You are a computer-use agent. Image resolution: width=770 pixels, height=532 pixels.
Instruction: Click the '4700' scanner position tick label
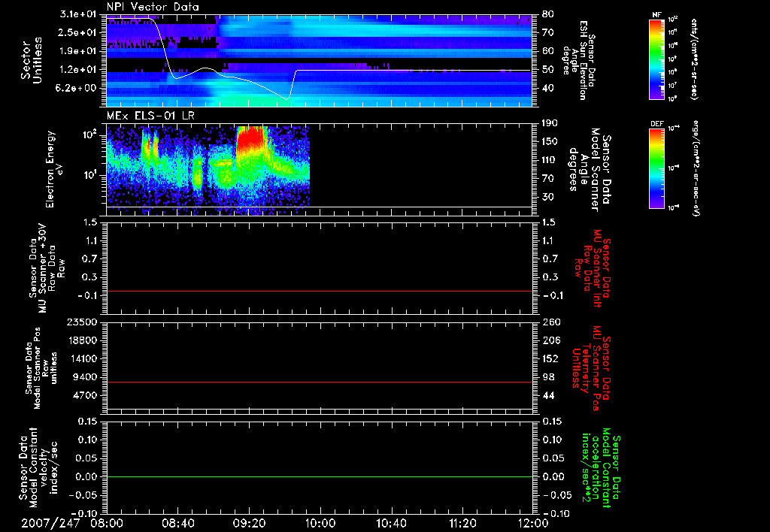coord(85,395)
